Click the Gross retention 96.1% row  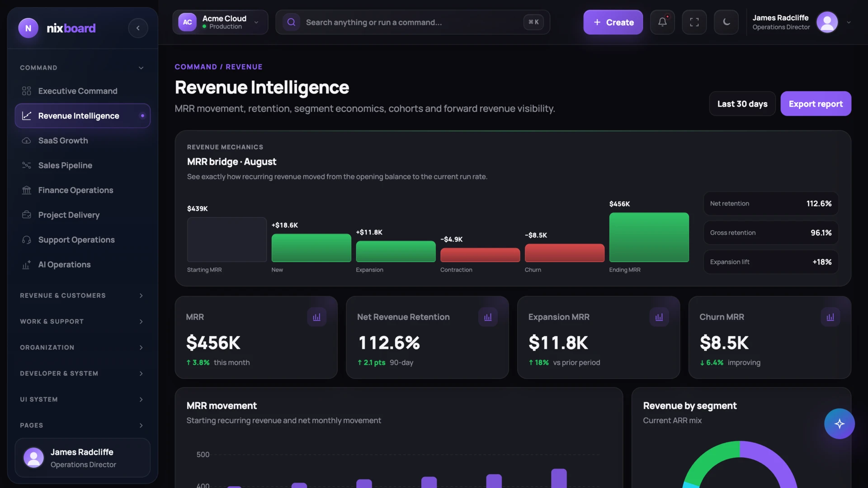771,233
